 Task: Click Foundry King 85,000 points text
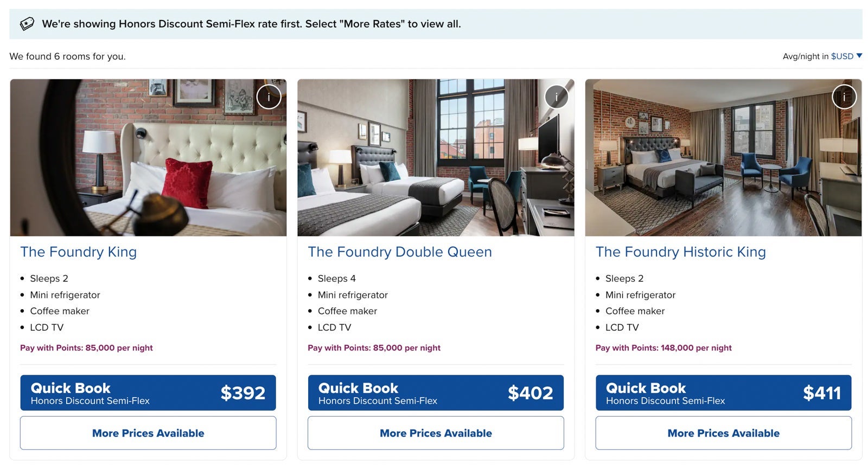pos(86,348)
